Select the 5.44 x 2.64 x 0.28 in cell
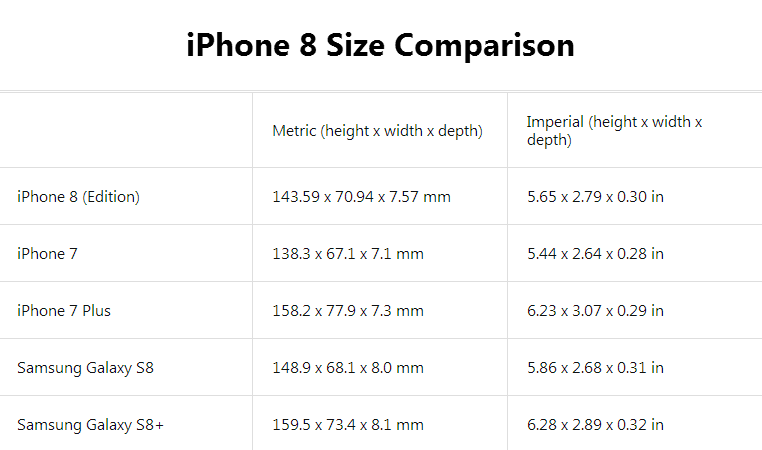This screenshot has width=762, height=450. click(595, 254)
